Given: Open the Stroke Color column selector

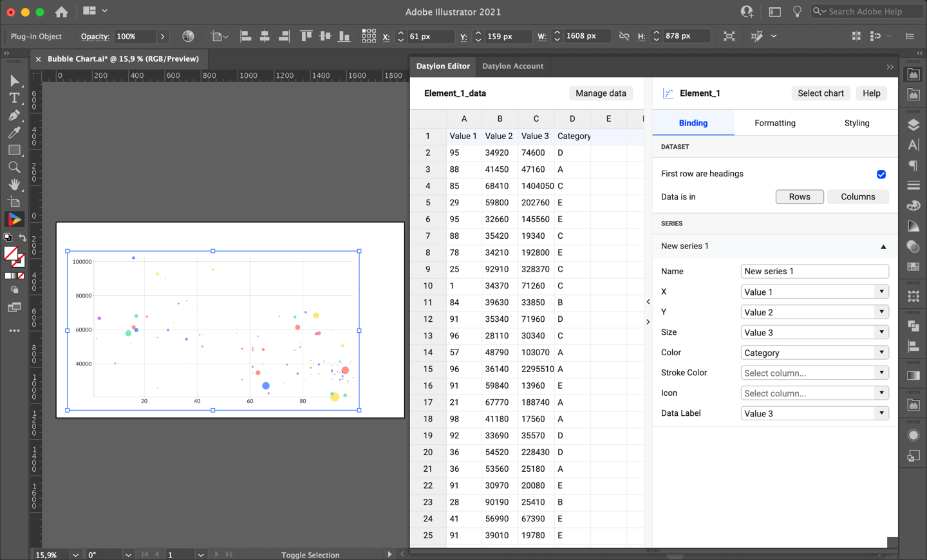Looking at the screenshot, I should point(814,372).
